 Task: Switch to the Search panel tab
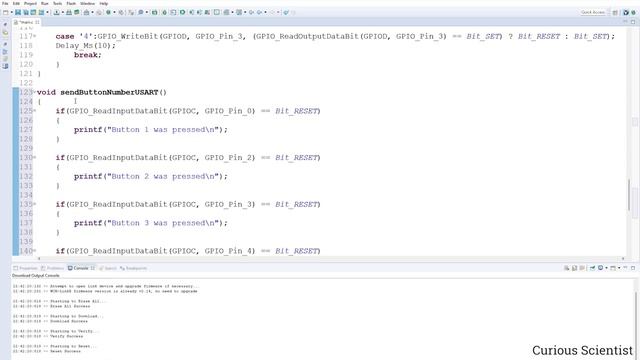pos(108,268)
